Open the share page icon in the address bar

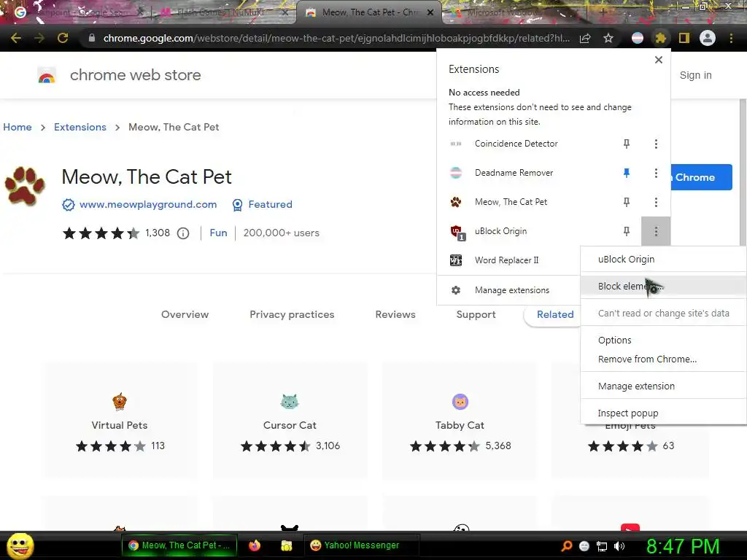tap(585, 38)
